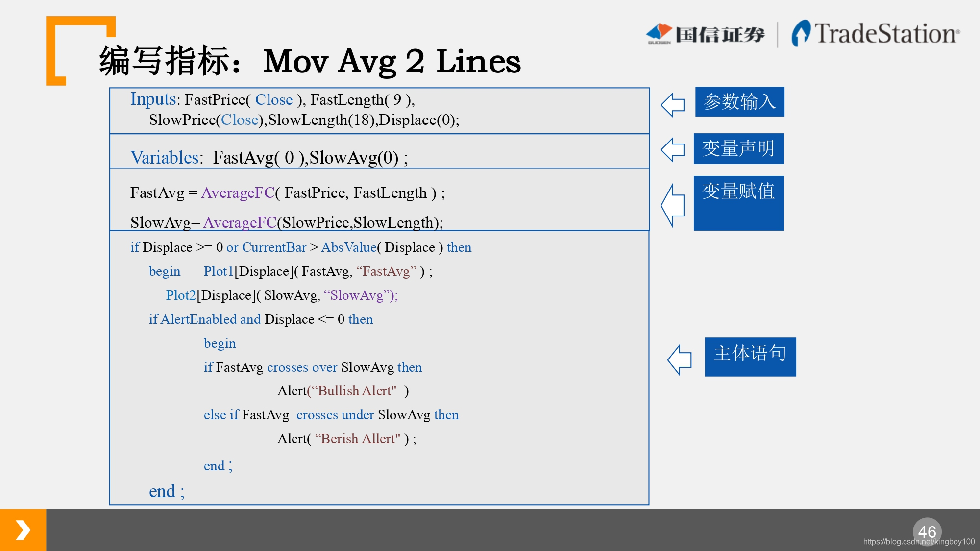Click the 国信证券 Guosen logo
The height and width of the screenshot is (551, 980).
click(706, 34)
